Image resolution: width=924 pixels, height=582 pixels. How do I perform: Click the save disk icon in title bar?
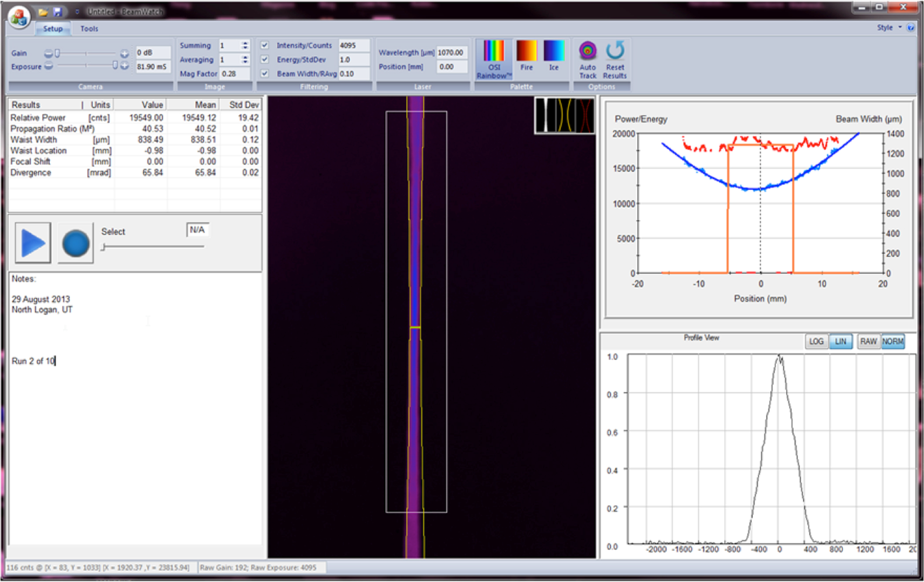pos(58,12)
